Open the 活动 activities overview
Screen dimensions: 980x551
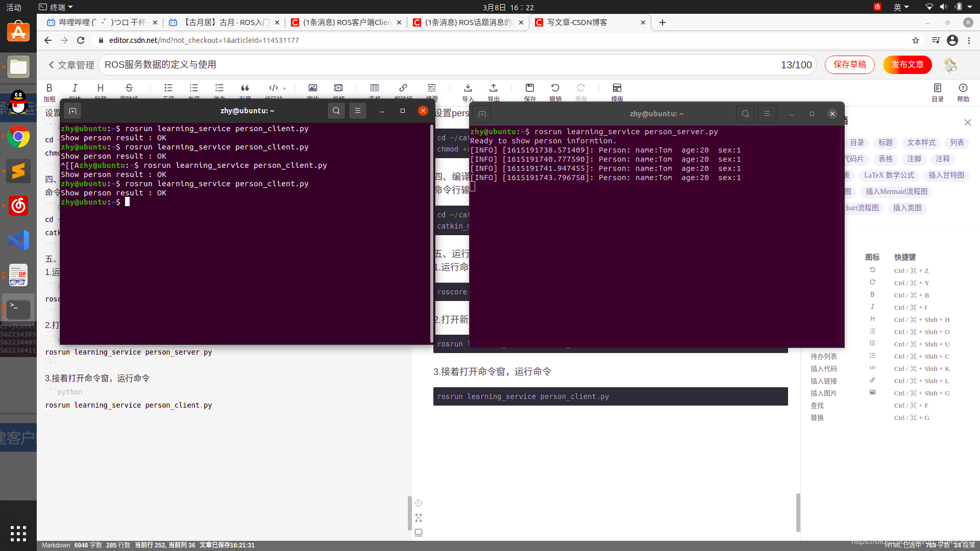[14, 7]
